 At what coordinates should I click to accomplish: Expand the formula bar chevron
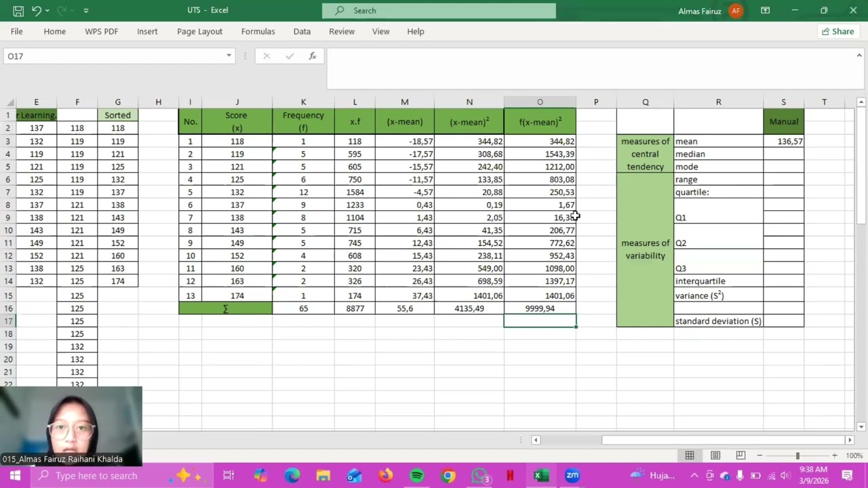(859, 56)
